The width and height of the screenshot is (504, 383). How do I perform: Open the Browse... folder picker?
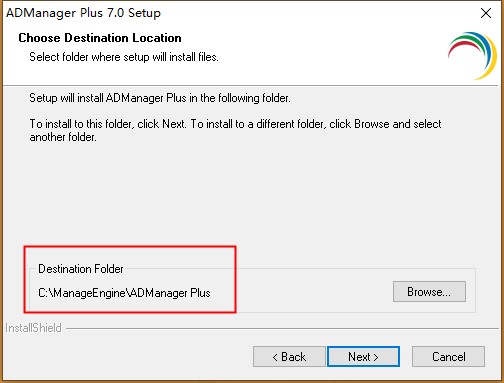coord(429,292)
